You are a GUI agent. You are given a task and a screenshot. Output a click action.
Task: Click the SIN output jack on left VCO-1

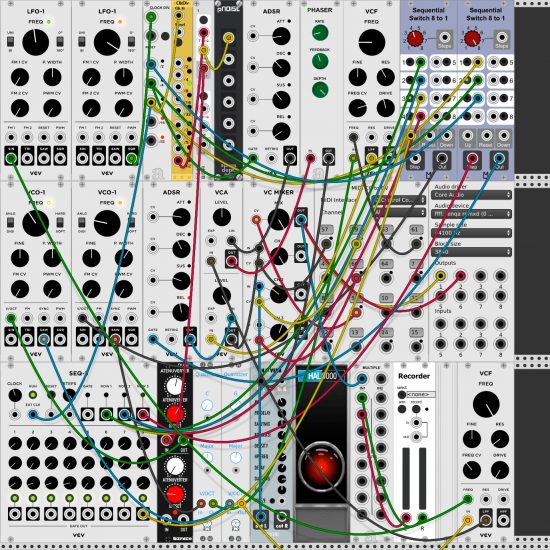[x=11, y=340]
